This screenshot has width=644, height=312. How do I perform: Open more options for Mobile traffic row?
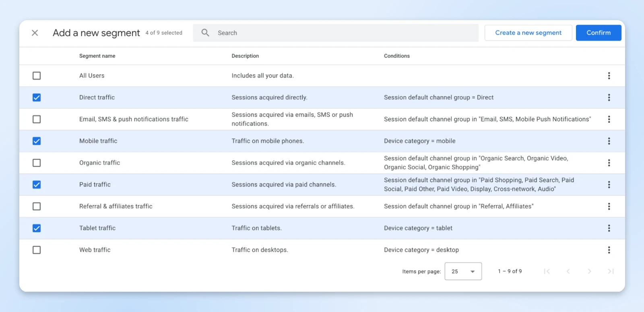pyautogui.click(x=609, y=141)
